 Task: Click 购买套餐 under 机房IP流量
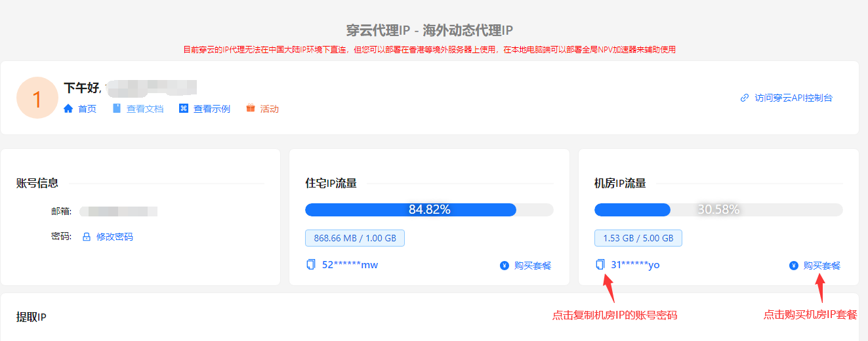(822, 266)
